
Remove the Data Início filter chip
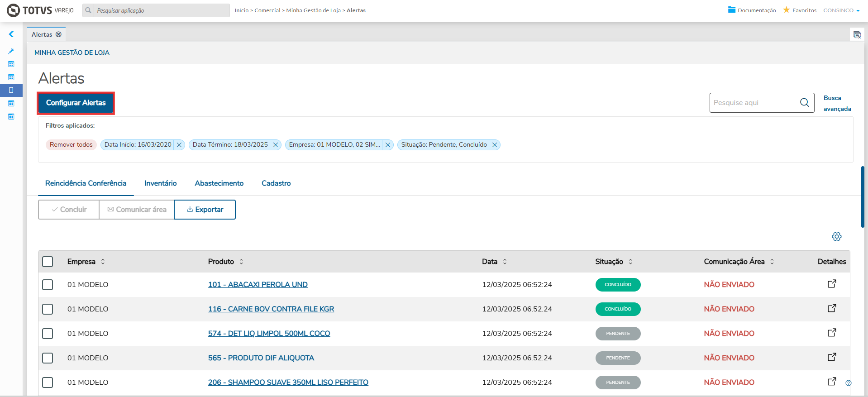point(179,145)
